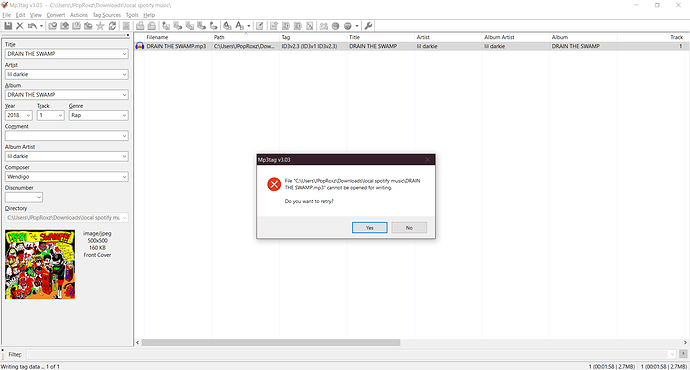Click the horizontal scrollbar thumb in file list
Viewport: 690px width, 370px height.
tap(271, 342)
